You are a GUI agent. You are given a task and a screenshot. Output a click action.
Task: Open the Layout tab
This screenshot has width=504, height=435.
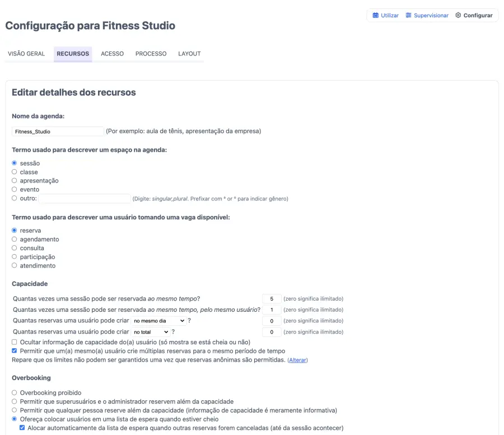(189, 54)
